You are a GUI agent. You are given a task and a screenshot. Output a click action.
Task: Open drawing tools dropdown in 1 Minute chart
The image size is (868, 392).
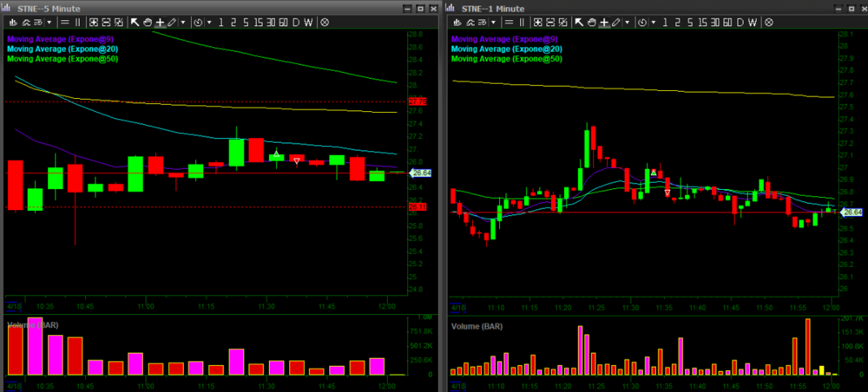628,22
